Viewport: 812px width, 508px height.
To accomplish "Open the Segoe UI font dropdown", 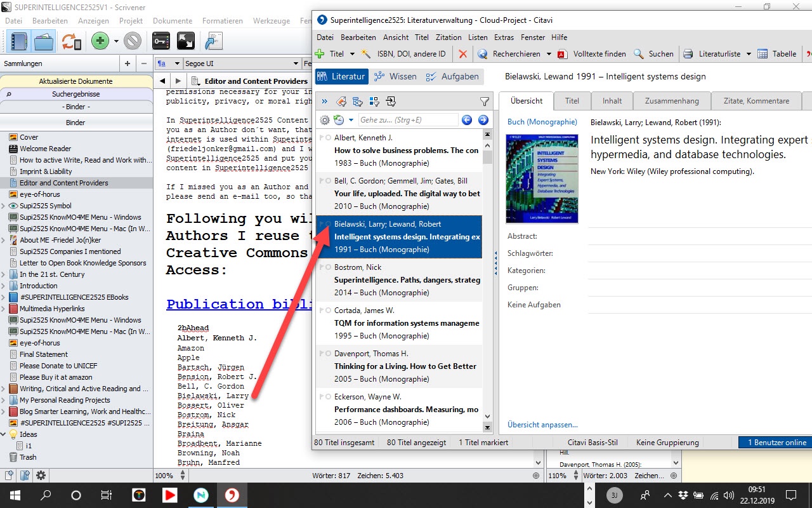I will point(242,63).
